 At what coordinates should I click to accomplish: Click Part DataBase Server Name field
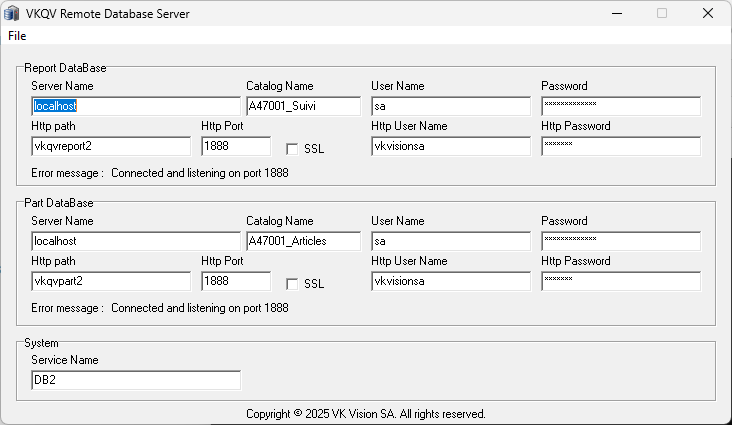[135, 241]
